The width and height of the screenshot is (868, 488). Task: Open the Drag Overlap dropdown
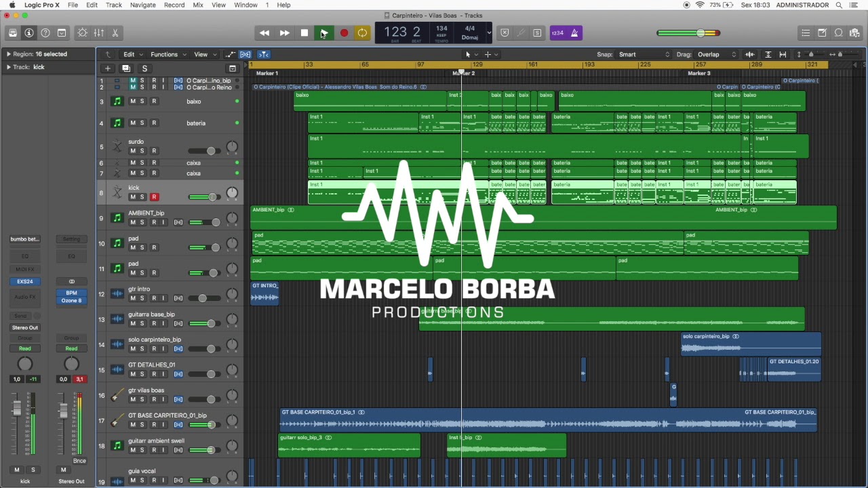(x=717, y=54)
